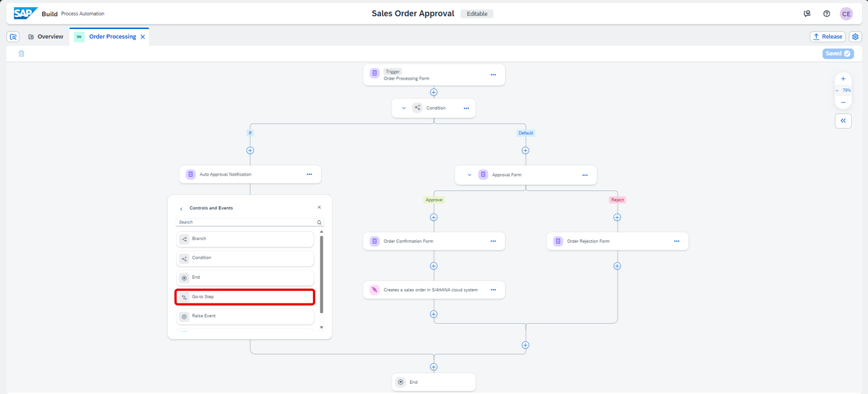Open more options on Approval Form step
868x394 pixels.
point(585,175)
